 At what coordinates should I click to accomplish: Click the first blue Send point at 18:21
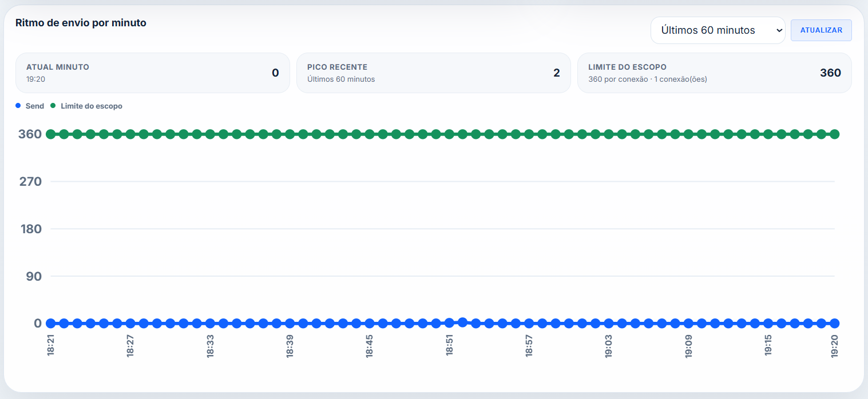50,323
